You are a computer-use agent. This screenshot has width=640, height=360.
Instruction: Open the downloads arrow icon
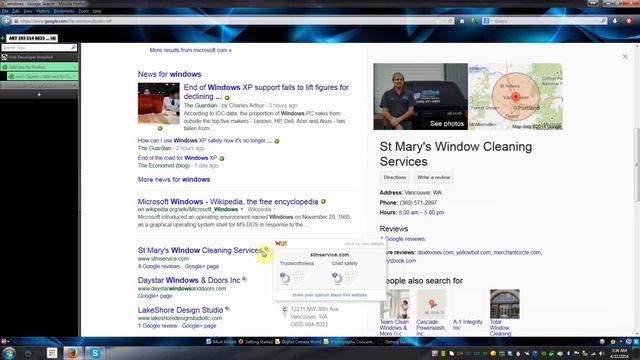(x=615, y=21)
